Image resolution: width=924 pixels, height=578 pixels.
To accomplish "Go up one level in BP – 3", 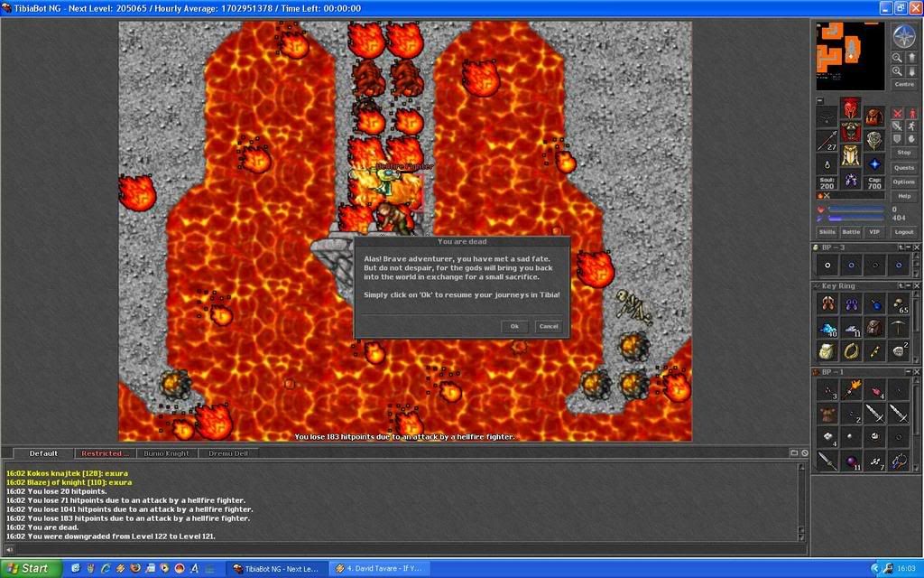I will point(901,247).
